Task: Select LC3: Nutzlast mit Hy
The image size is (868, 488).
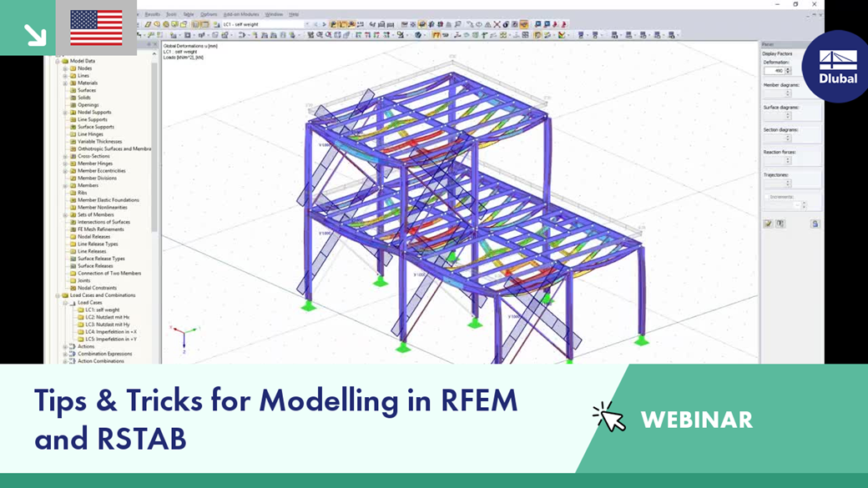Action: pos(107,324)
